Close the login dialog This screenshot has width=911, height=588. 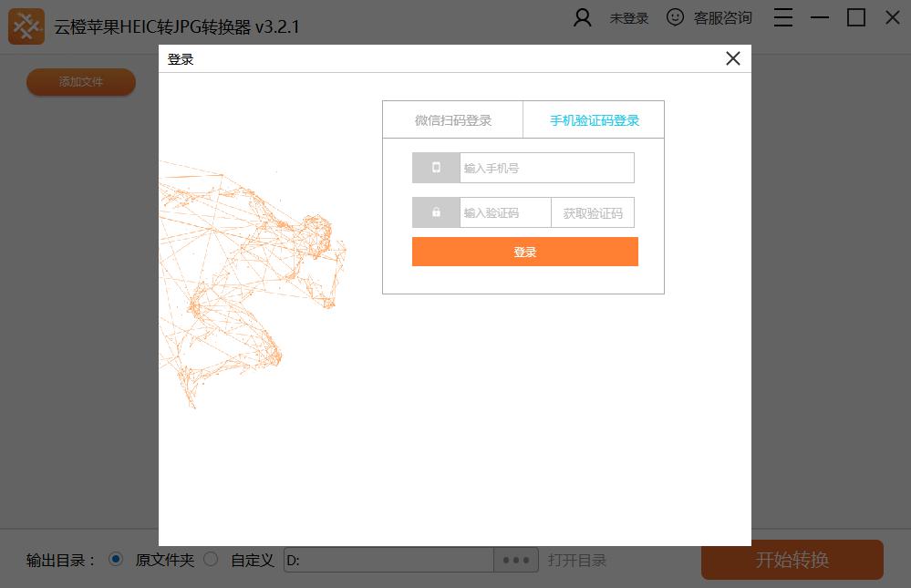[x=732, y=58]
